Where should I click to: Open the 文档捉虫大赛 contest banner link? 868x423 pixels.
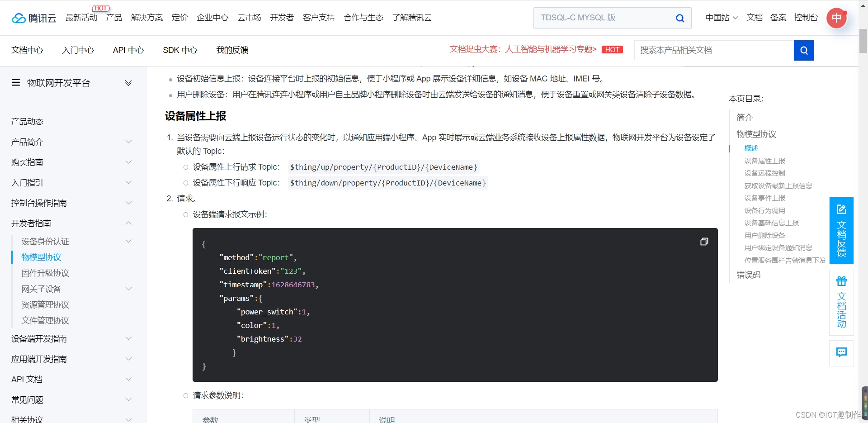[x=523, y=49]
